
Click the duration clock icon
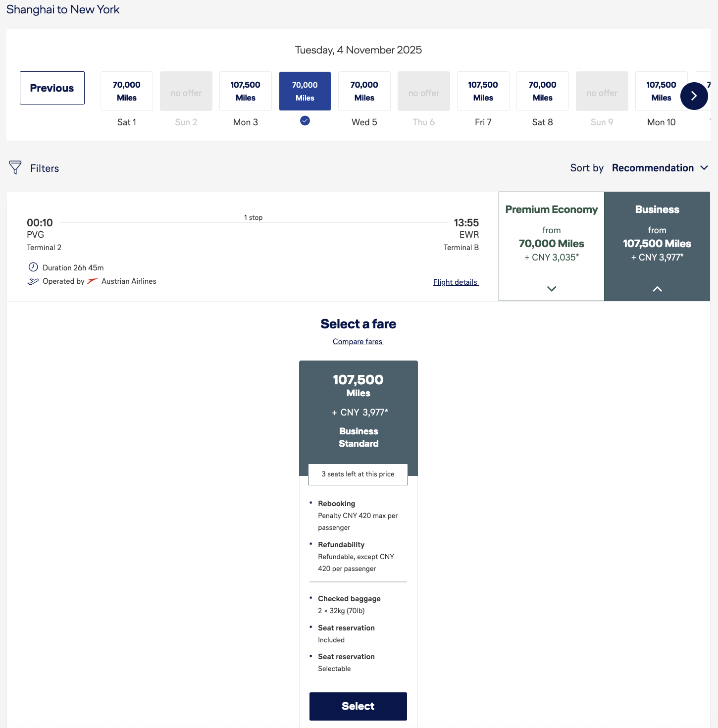33,267
